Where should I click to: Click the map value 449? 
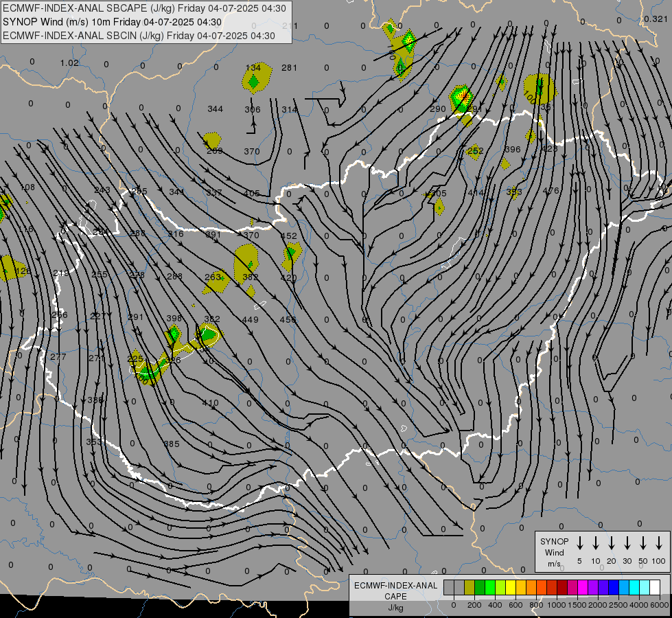pyautogui.click(x=251, y=319)
